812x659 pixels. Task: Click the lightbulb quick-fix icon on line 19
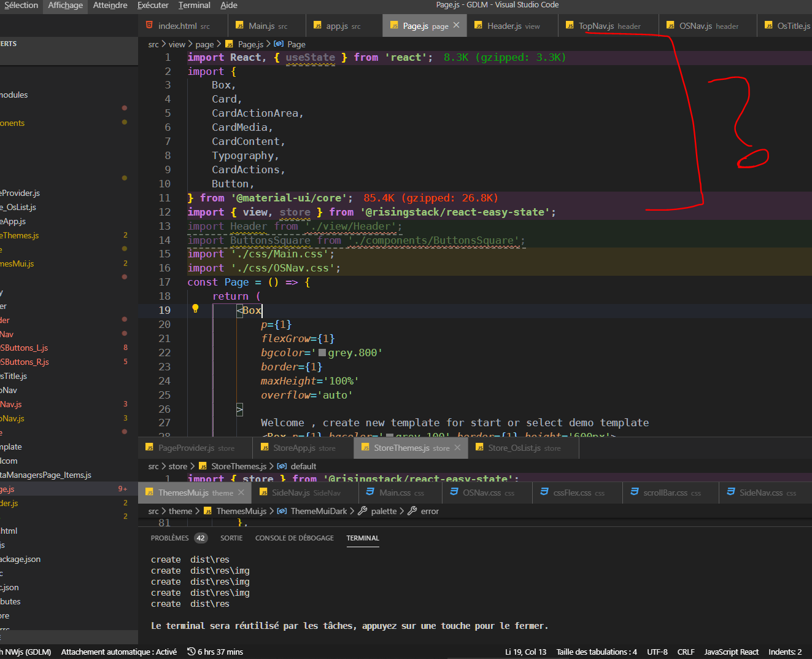click(195, 309)
